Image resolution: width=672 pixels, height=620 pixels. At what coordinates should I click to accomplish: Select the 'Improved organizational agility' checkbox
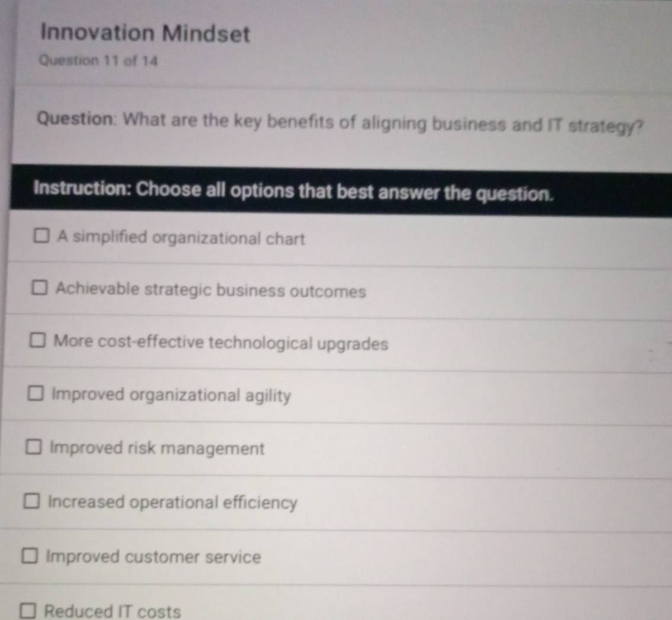coord(35,394)
